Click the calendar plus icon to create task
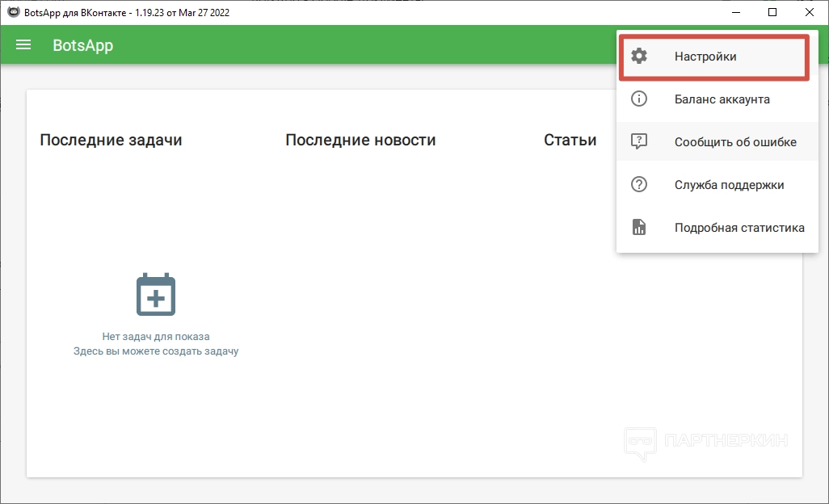829x504 pixels. click(x=156, y=294)
